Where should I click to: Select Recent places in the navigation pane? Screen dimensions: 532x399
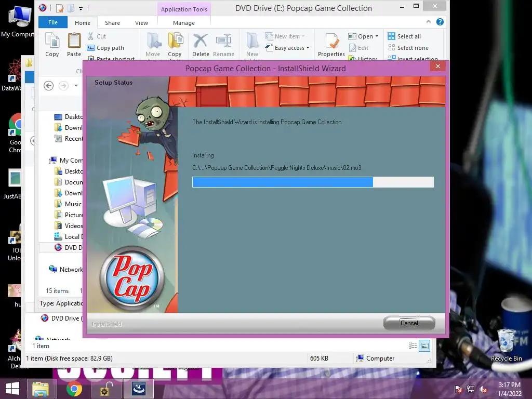pos(69,138)
